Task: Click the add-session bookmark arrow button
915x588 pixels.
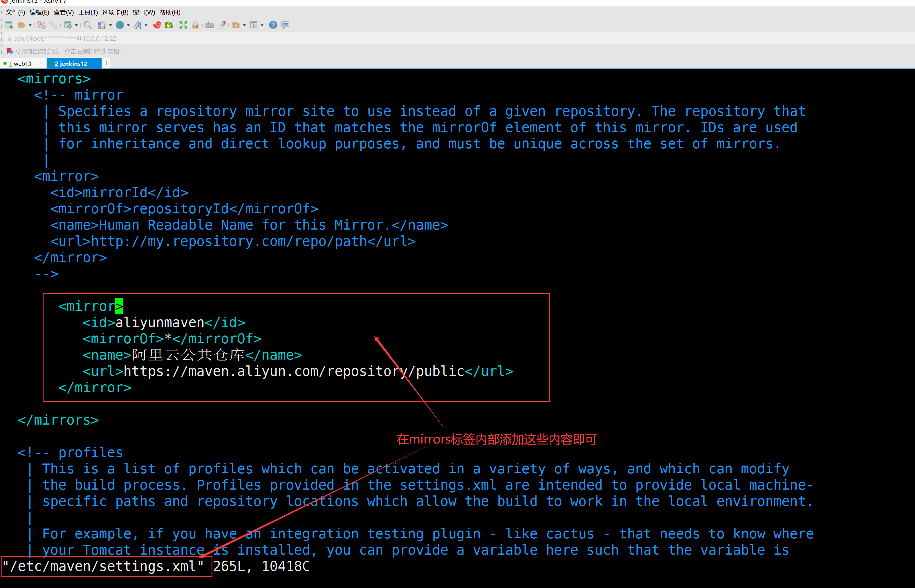Action: pos(10,51)
